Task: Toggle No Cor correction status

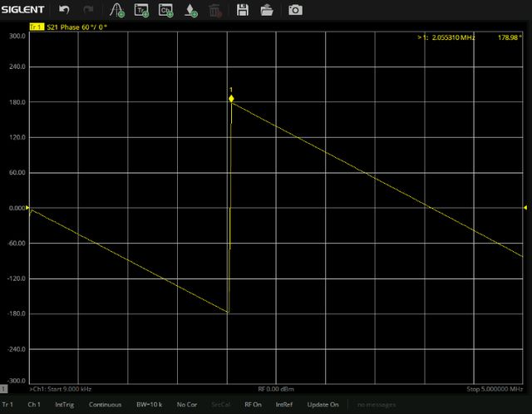Action: 186,405
